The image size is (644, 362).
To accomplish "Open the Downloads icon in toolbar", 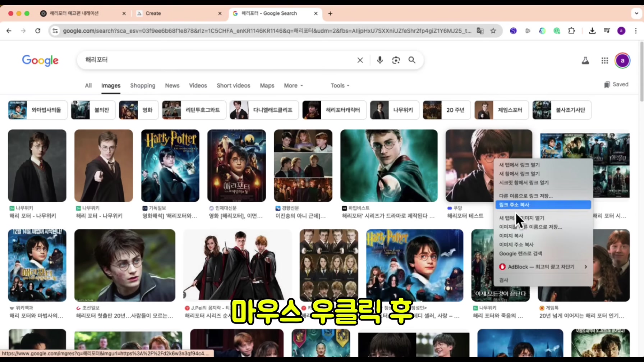I will point(592,31).
